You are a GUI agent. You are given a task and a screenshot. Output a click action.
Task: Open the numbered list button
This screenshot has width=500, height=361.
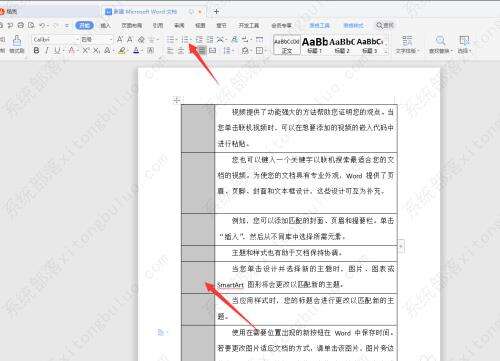click(x=185, y=40)
